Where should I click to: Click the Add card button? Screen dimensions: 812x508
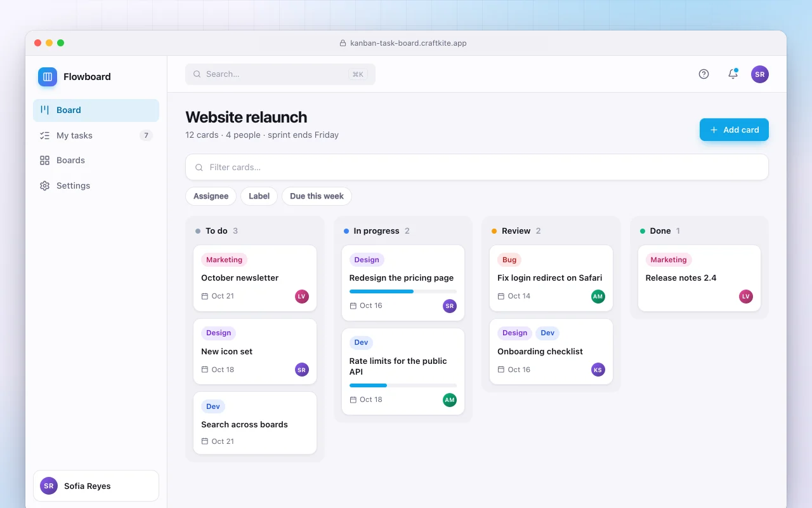[734, 130]
